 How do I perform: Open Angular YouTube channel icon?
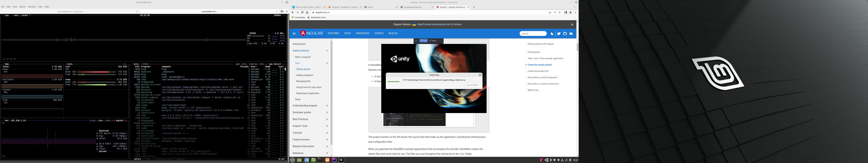[571, 34]
